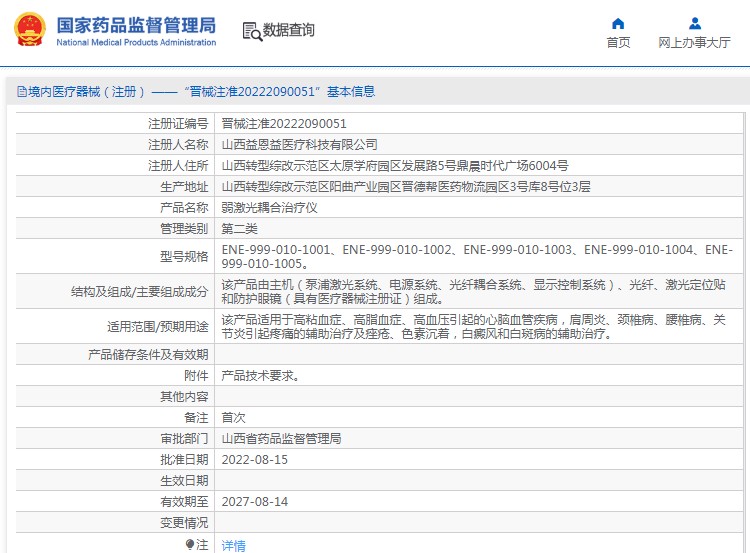The width and height of the screenshot is (750, 553).
Task: Select approval date 2022-08-15
Action: point(254,460)
